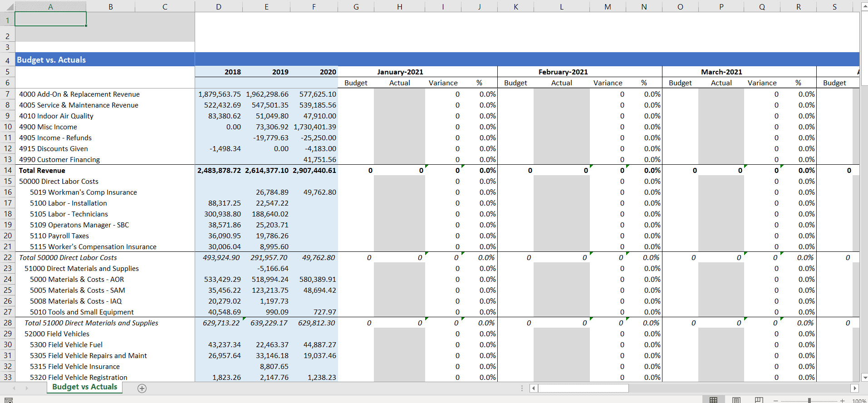Add a new sheet with plus button

[142, 388]
